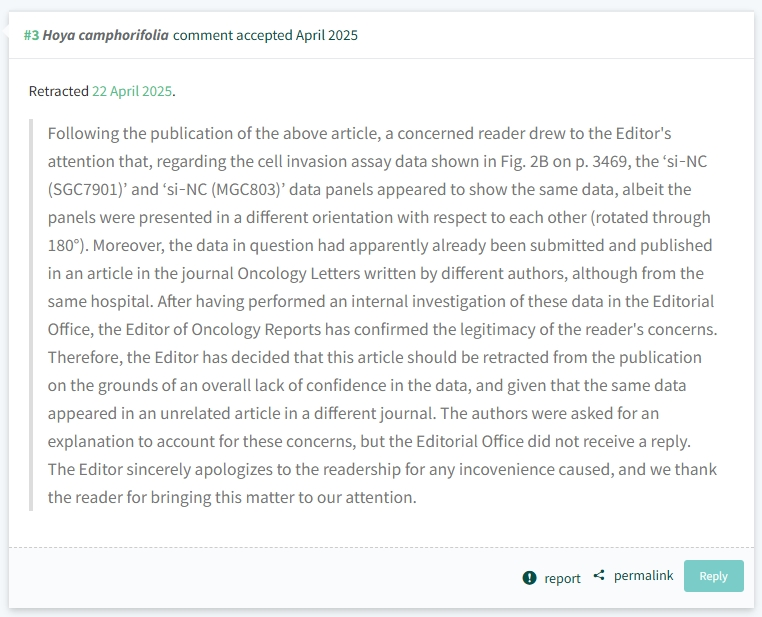Open the #3 comment number link
This screenshot has width=762, height=617.
(x=32, y=35)
